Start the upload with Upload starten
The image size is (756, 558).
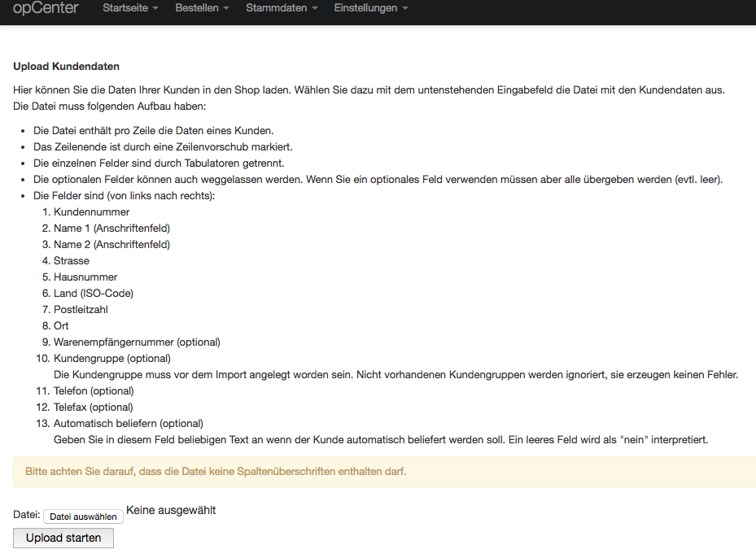coord(63,538)
